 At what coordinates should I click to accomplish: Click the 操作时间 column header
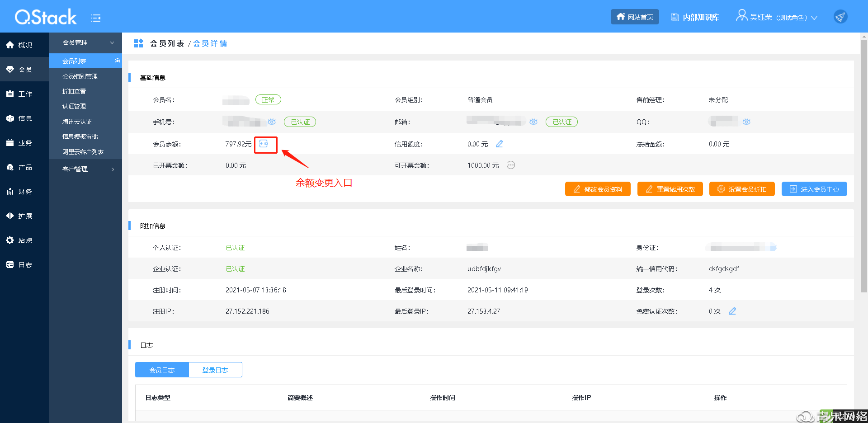(442, 398)
